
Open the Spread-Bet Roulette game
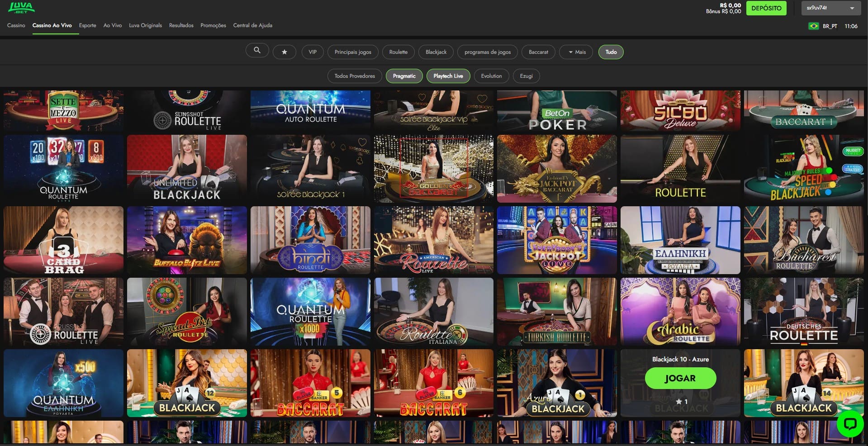(187, 312)
